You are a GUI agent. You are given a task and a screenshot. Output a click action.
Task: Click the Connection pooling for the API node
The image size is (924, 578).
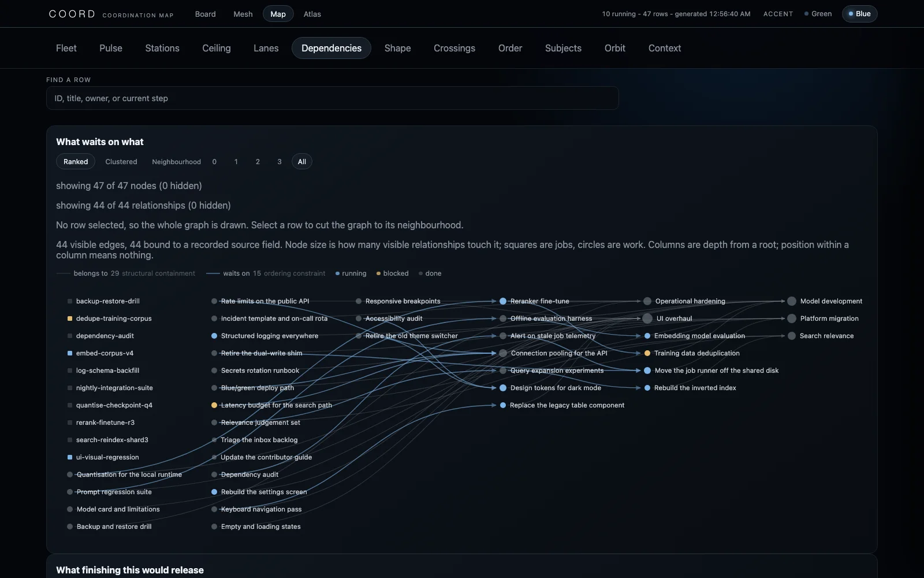pyautogui.click(x=503, y=353)
